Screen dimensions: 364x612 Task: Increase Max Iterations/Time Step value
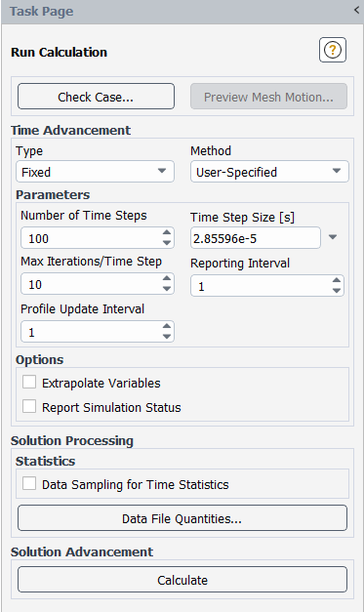[x=167, y=279]
